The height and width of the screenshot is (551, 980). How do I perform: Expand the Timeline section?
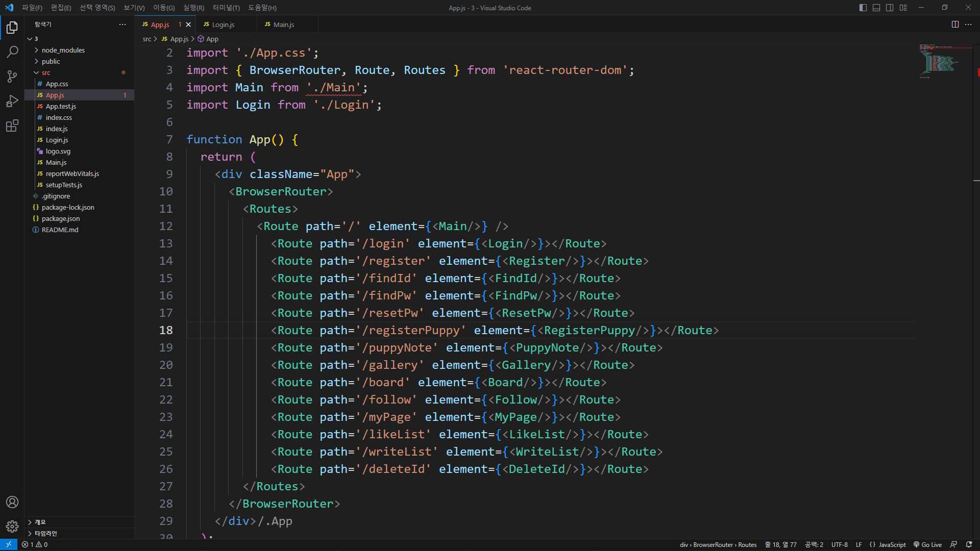point(45,533)
